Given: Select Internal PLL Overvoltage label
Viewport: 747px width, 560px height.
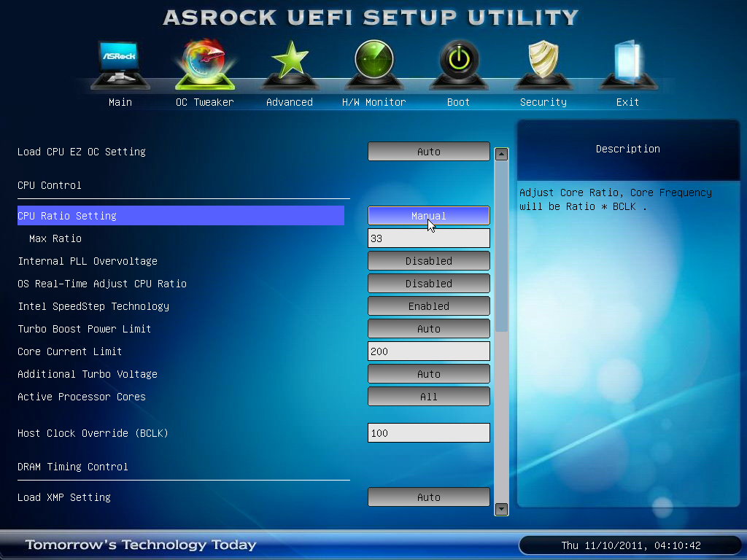Looking at the screenshot, I should (88, 261).
